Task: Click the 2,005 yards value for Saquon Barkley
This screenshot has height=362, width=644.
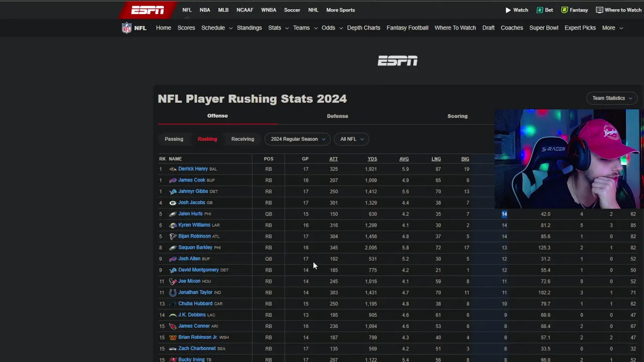Action: (371, 247)
